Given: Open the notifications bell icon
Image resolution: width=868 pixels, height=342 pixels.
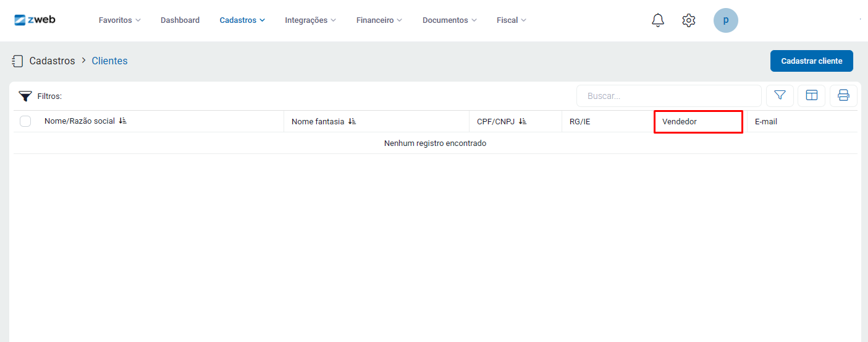Looking at the screenshot, I should point(658,20).
